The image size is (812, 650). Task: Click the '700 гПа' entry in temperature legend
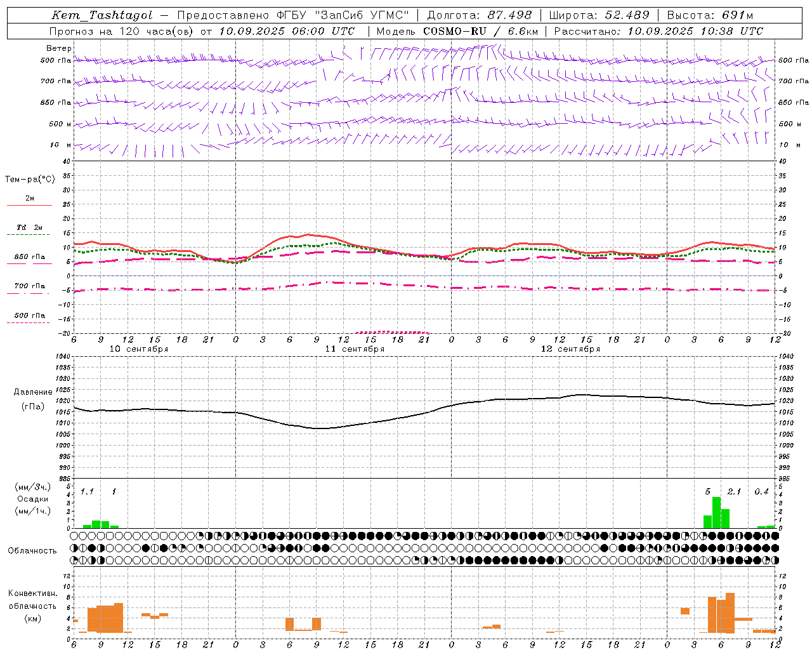coord(29,286)
